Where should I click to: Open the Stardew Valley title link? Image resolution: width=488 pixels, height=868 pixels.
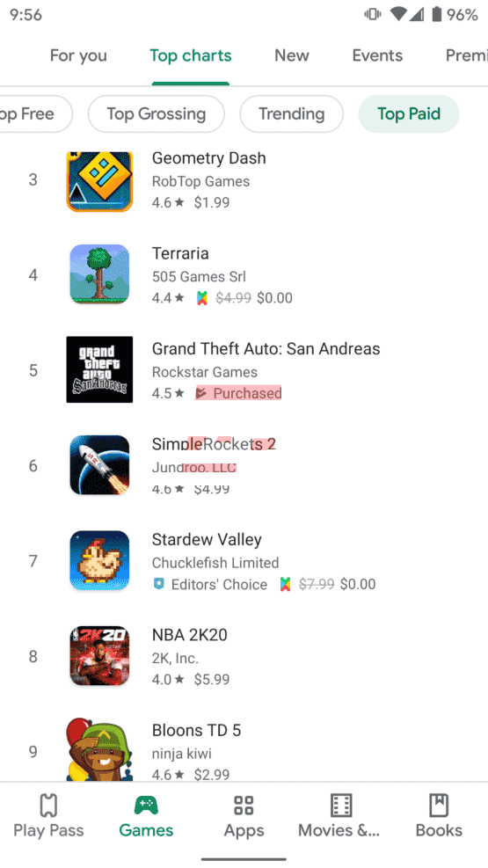coord(207,539)
